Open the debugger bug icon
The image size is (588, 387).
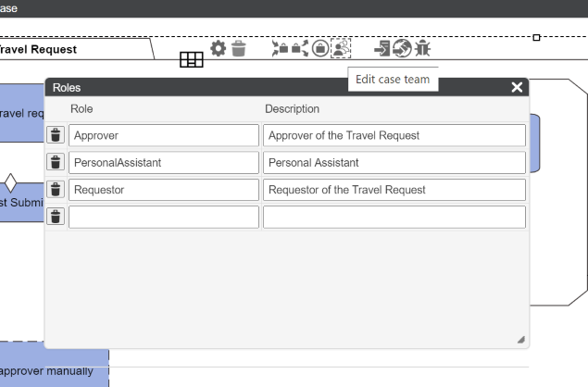[x=422, y=48]
